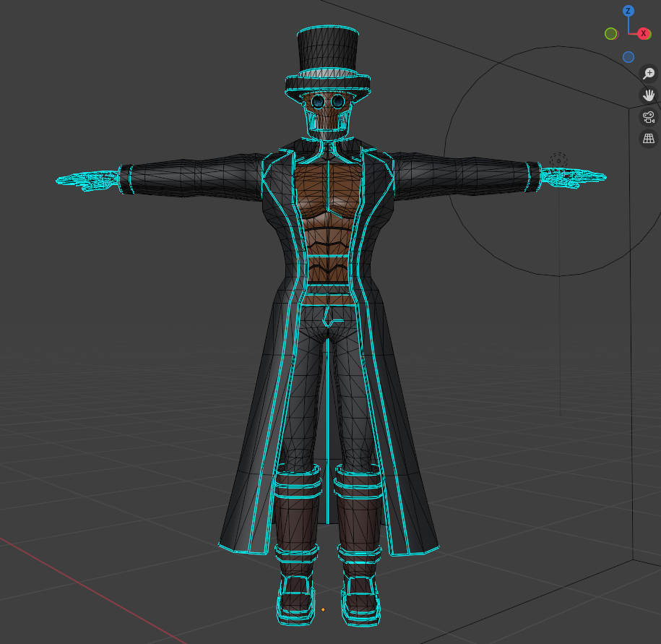This screenshot has width=661, height=644.
Task: Click the goggle lens on the screen's right
Action: (x=338, y=102)
